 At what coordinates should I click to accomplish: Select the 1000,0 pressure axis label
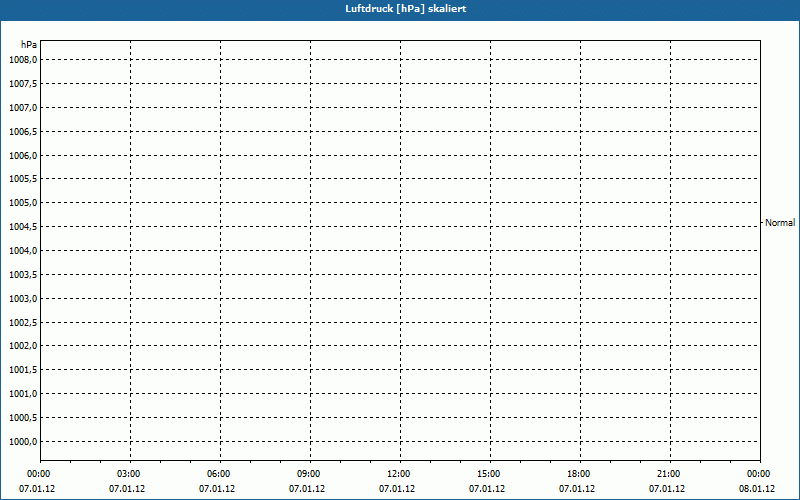(x=23, y=441)
